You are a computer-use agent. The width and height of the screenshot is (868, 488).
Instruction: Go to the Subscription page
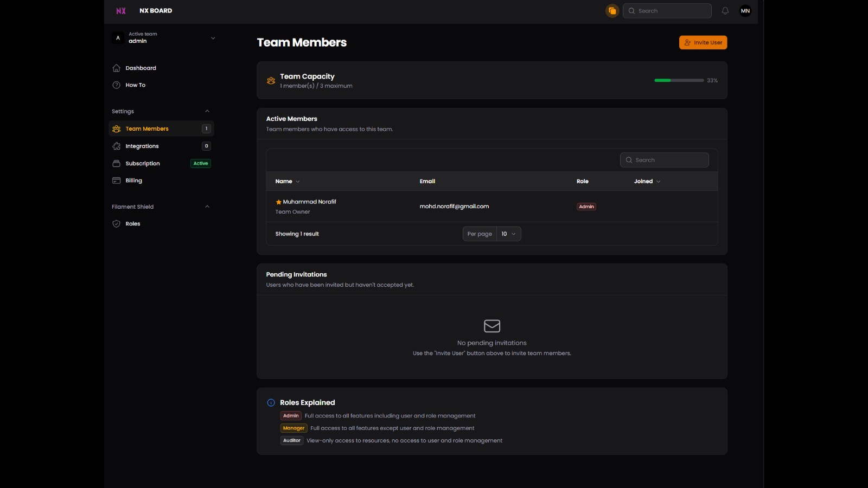142,163
